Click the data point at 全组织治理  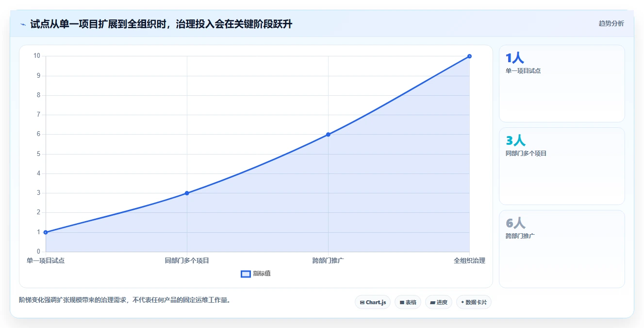(469, 56)
